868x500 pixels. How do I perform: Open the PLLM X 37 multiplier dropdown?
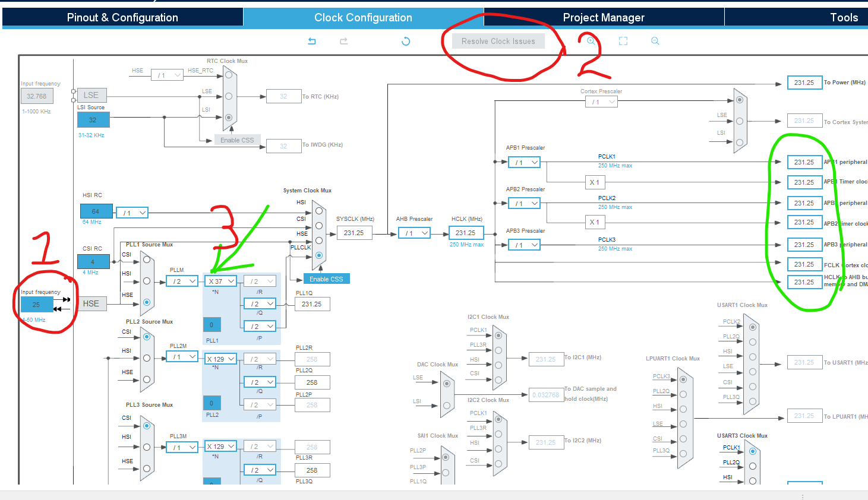[x=220, y=280]
